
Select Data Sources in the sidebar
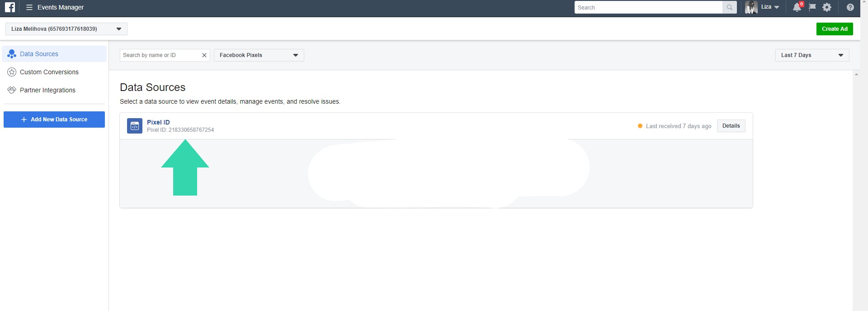coord(39,54)
